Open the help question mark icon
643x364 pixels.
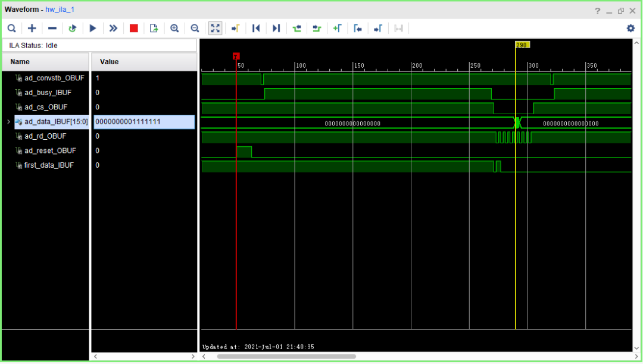(598, 11)
